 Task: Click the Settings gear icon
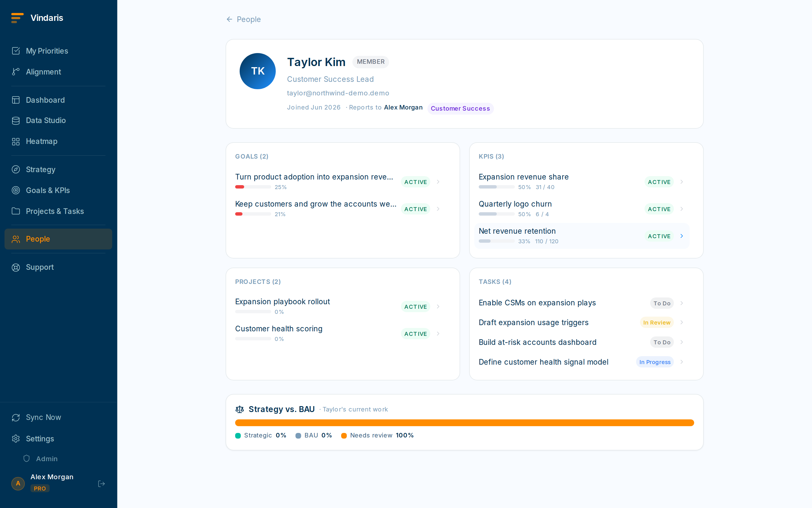(x=16, y=439)
